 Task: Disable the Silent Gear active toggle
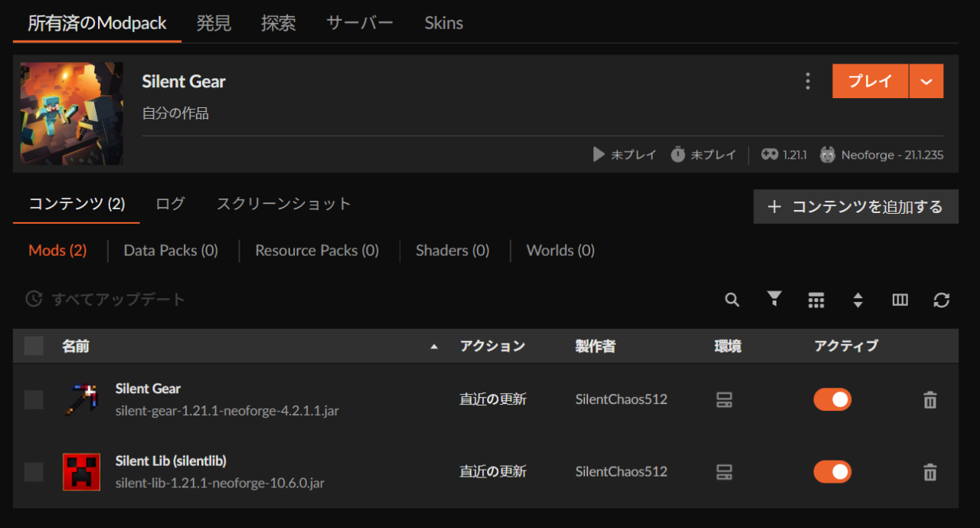coord(832,399)
